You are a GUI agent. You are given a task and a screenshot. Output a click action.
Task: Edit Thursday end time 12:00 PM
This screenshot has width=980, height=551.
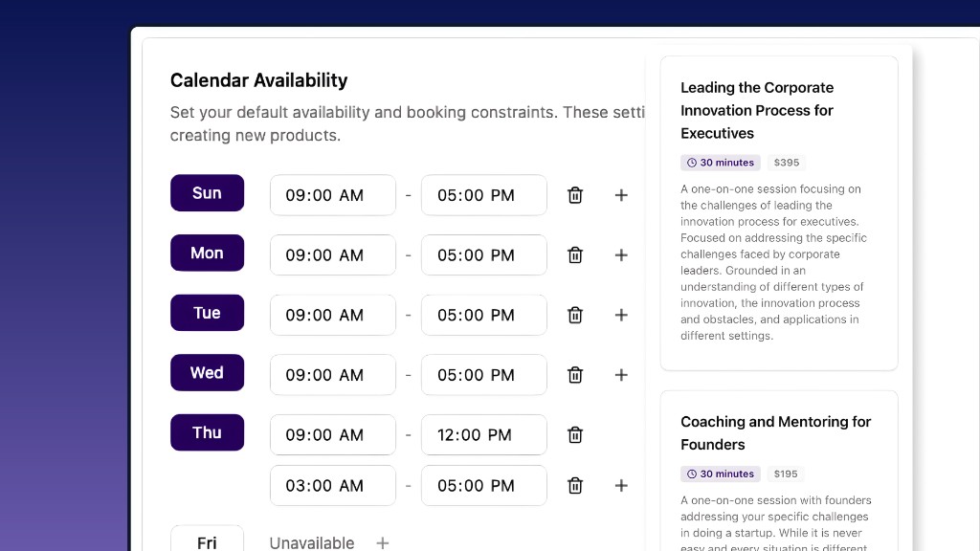[x=483, y=435]
